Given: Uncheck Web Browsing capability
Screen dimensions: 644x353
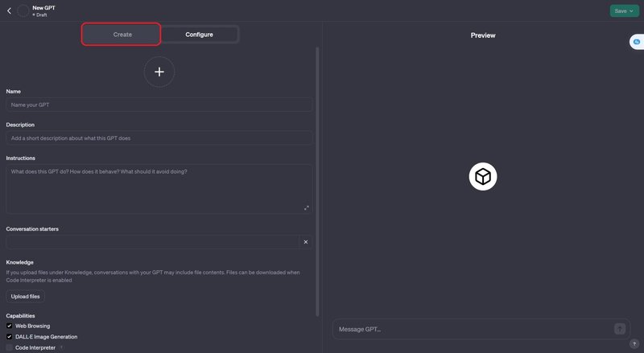Looking at the screenshot, I should coord(9,326).
